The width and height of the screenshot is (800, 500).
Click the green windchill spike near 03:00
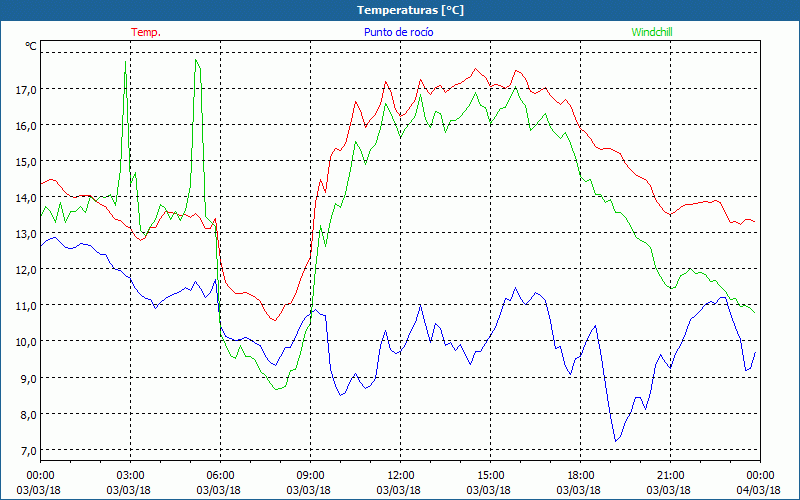pos(126,62)
